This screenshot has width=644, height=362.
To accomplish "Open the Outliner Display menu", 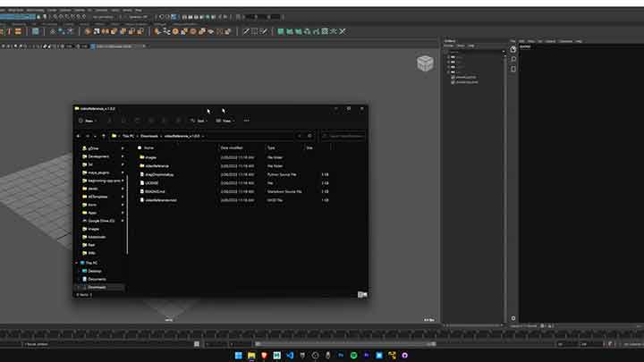I will click(x=450, y=45).
